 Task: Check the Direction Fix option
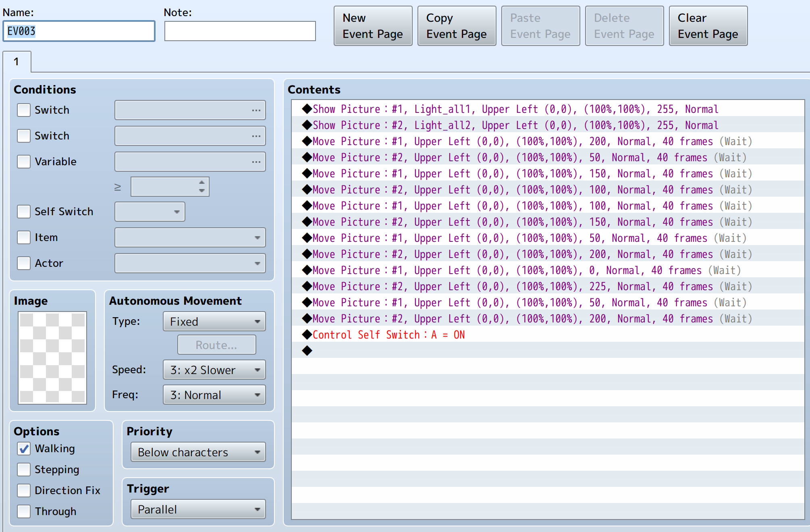pyautogui.click(x=24, y=490)
